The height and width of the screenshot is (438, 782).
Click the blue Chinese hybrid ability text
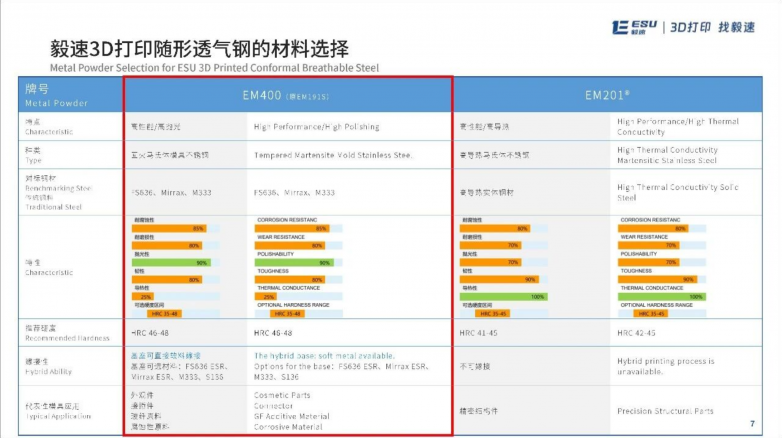166,355
